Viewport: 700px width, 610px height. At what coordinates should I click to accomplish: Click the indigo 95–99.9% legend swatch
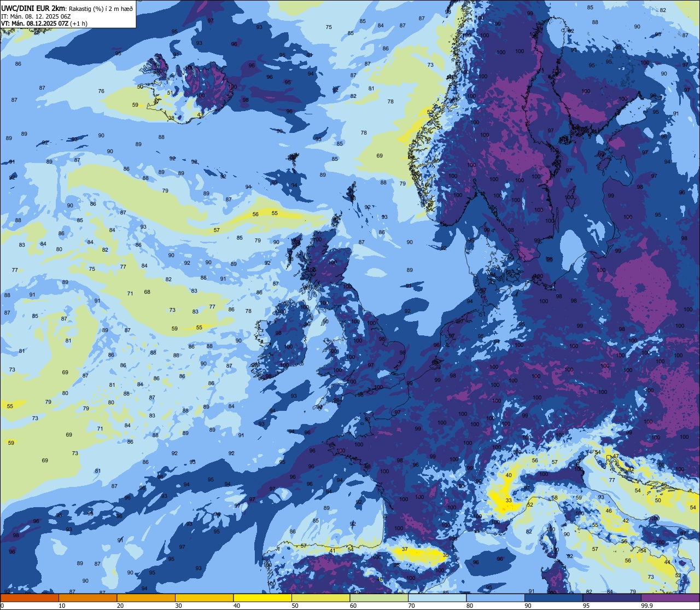tap(612, 597)
